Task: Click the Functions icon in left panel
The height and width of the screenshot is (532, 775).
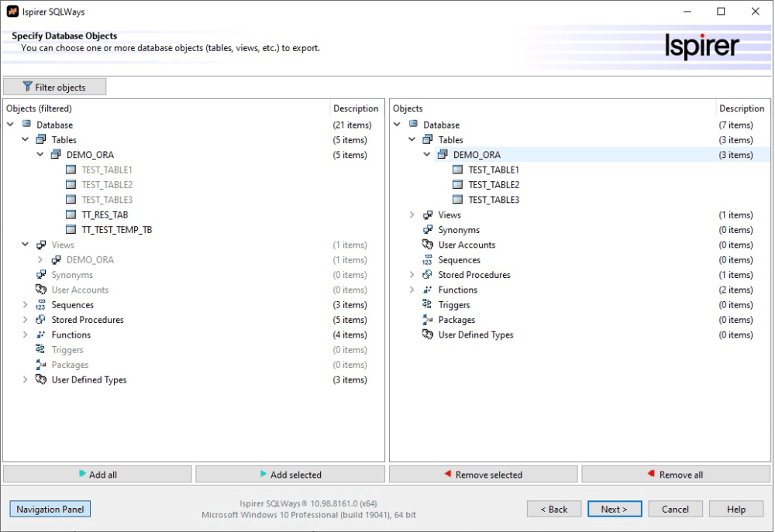Action: 41,335
